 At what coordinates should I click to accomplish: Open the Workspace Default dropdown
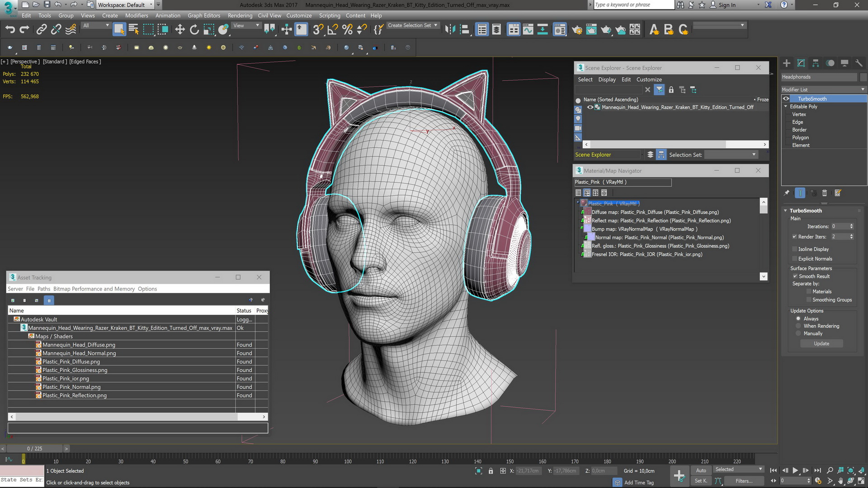pyautogui.click(x=125, y=5)
